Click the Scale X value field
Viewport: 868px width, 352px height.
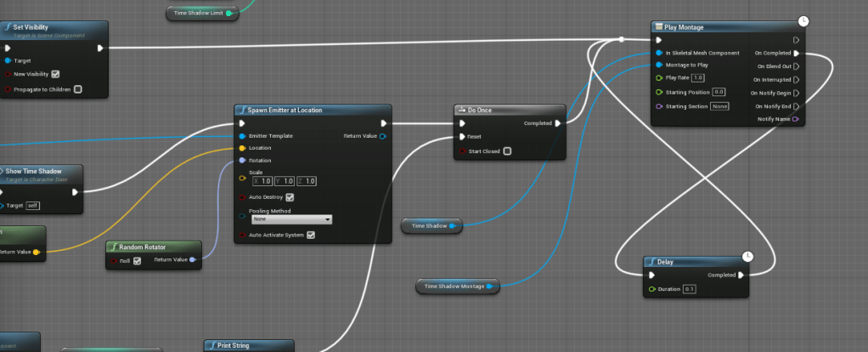265,181
